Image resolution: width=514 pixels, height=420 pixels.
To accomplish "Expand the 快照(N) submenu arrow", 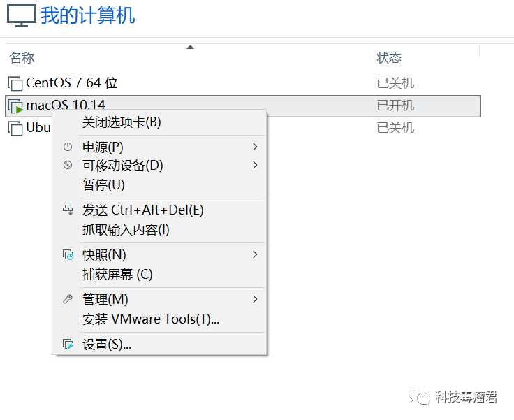I will tap(255, 254).
